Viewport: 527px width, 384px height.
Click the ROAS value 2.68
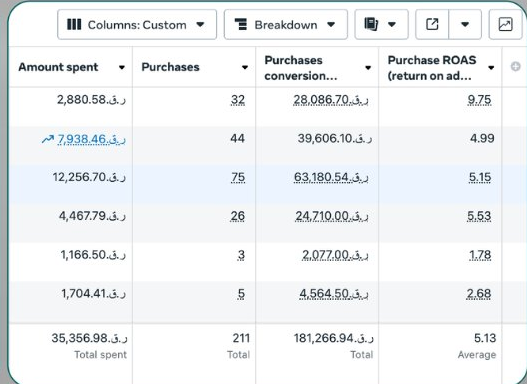[x=479, y=294]
